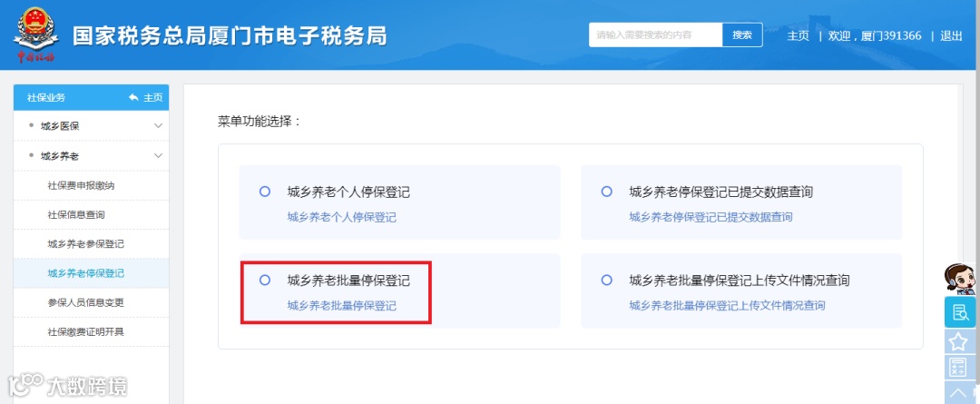Select 城乡养老批量停保登记 radio button
The height and width of the screenshot is (404, 980).
(264, 281)
